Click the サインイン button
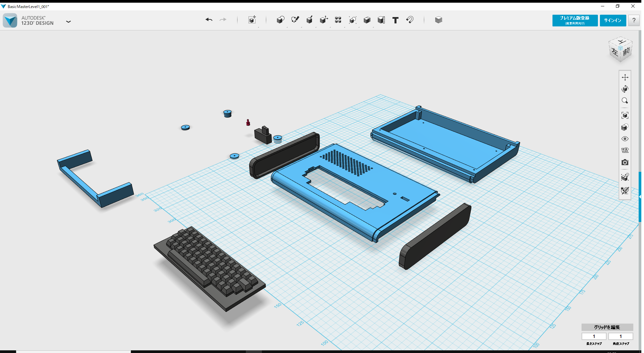Viewport: 644px width, 353px height. pos(613,20)
